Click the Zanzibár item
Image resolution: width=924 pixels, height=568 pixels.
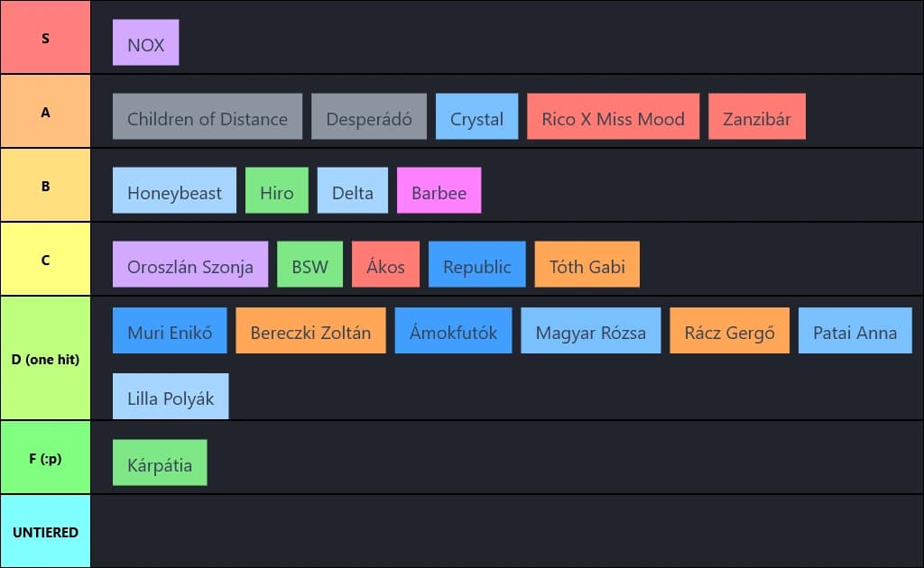[x=757, y=116]
